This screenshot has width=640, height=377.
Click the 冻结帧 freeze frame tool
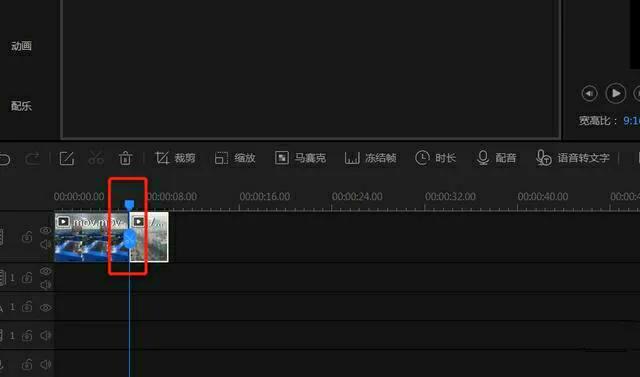point(371,158)
